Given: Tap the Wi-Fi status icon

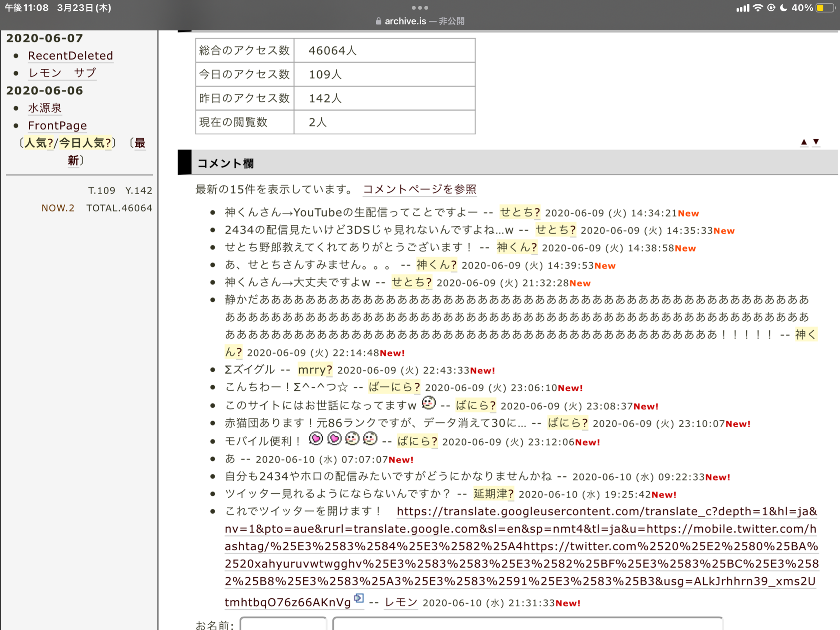Looking at the screenshot, I should coord(758,8).
